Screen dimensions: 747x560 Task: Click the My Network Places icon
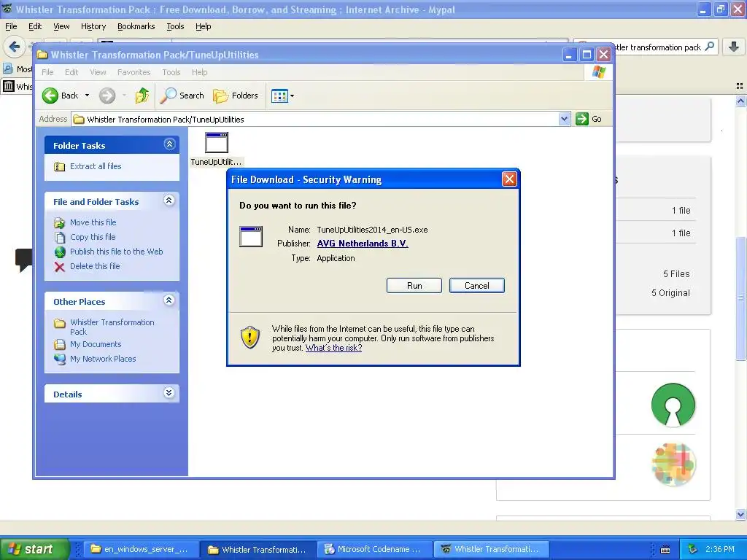coord(60,359)
